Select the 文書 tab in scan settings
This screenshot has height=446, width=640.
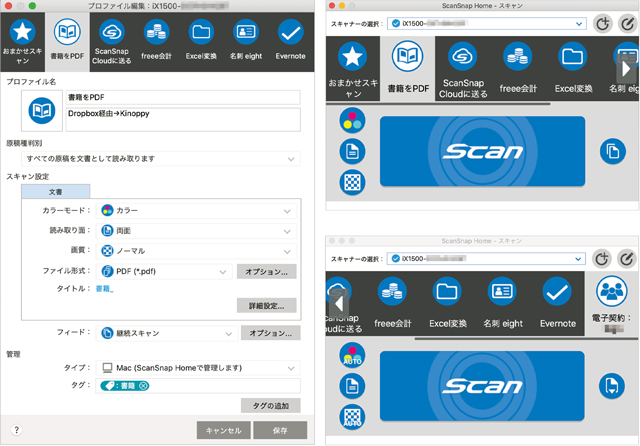(56, 192)
